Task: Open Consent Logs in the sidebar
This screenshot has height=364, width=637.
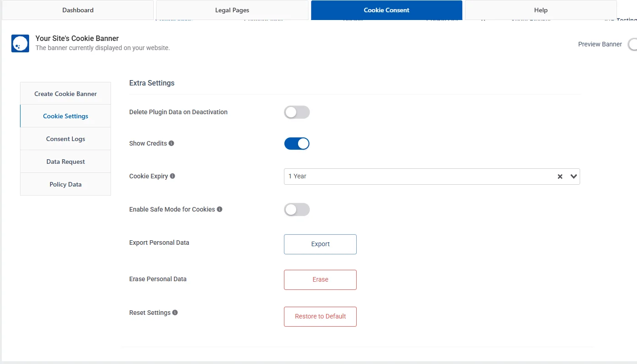Action: pos(66,139)
